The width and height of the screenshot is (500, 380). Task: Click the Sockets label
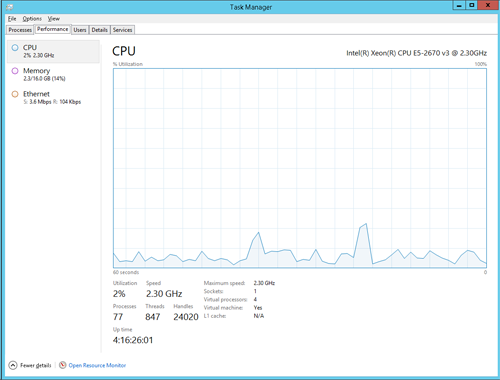[x=213, y=291]
